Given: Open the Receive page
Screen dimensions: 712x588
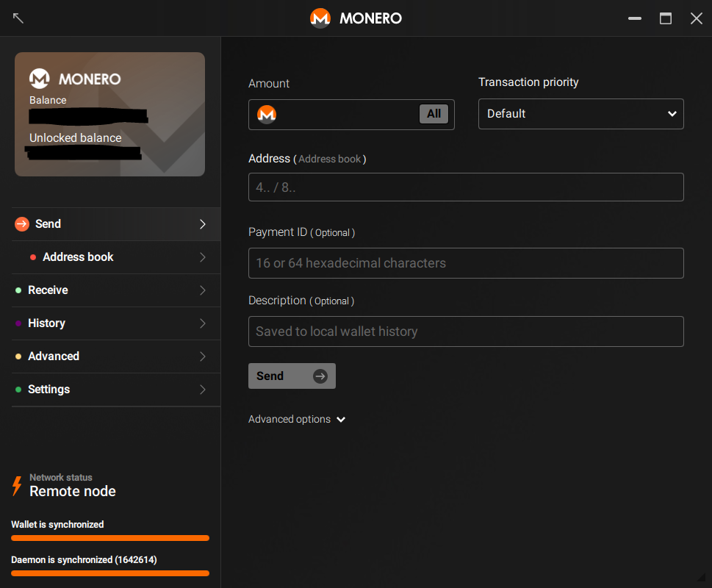Looking at the screenshot, I should pyautogui.click(x=48, y=290).
